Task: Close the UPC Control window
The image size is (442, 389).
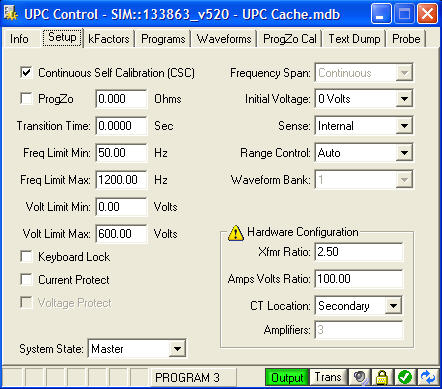Action: click(x=428, y=14)
